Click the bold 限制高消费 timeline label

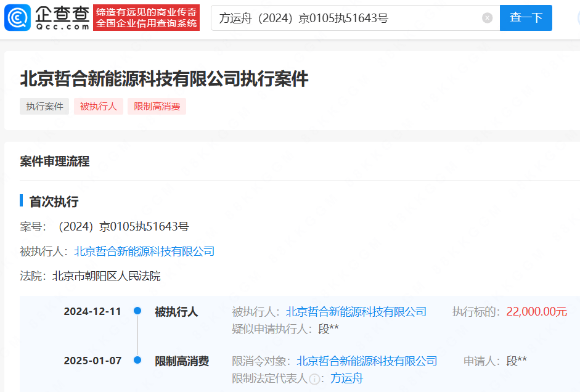[x=182, y=361]
